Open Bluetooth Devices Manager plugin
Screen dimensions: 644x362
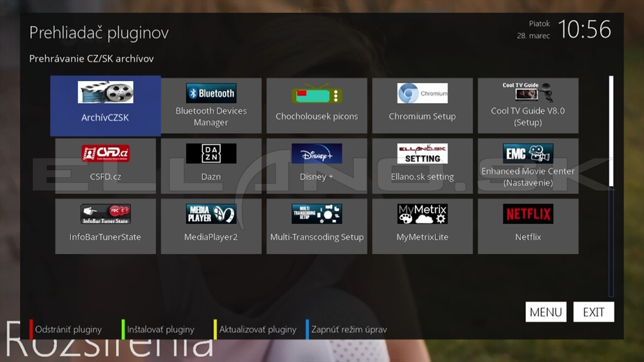point(211,106)
